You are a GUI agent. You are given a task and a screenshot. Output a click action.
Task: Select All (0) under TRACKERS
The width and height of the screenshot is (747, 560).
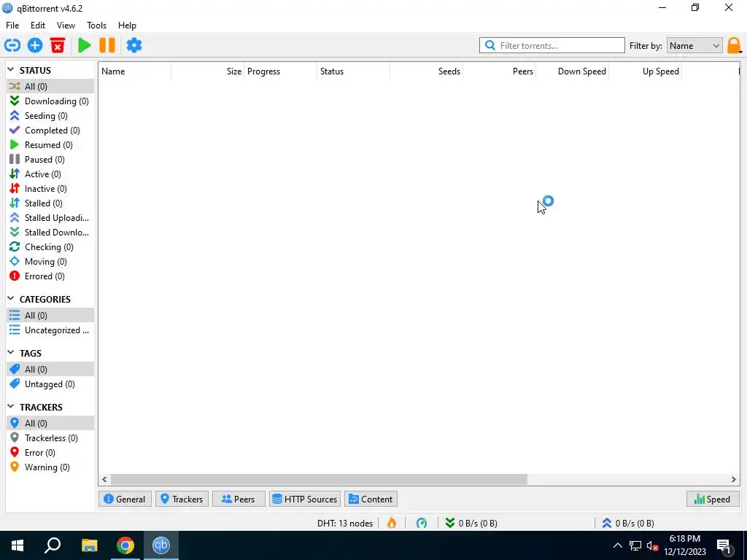[x=50, y=424]
